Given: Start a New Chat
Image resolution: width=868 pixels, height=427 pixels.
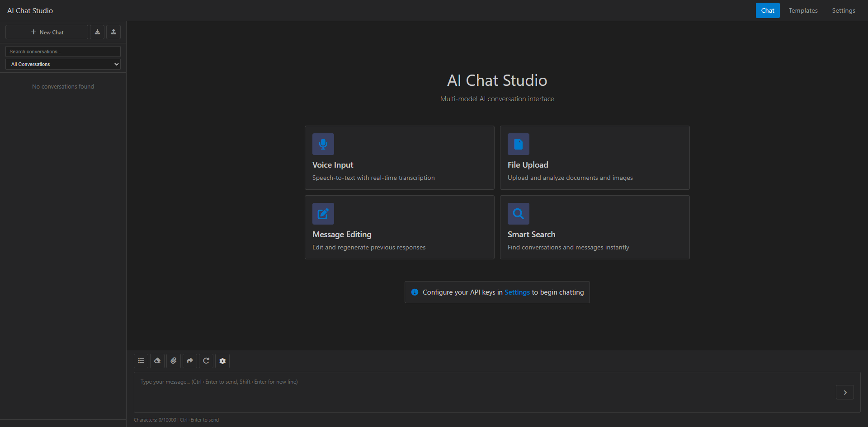Looking at the screenshot, I should tap(47, 32).
